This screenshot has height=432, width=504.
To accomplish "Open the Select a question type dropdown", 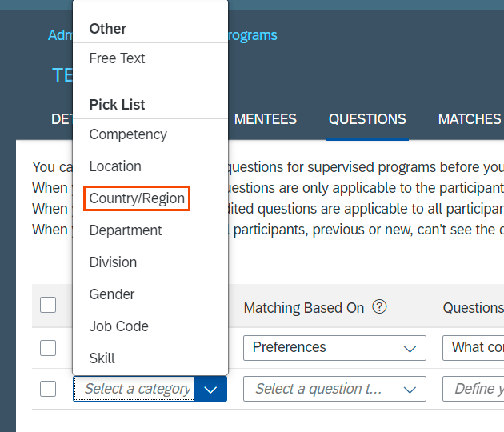I will click(333, 390).
